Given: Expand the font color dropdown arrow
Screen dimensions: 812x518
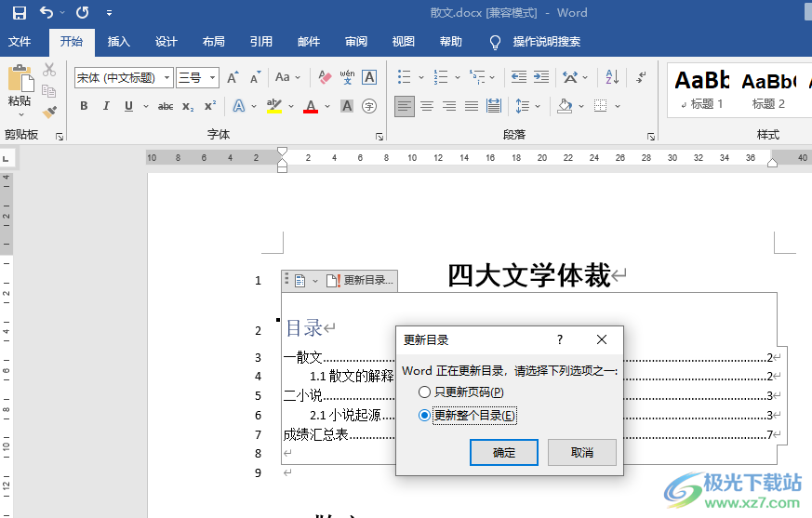Looking at the screenshot, I should click(327, 106).
